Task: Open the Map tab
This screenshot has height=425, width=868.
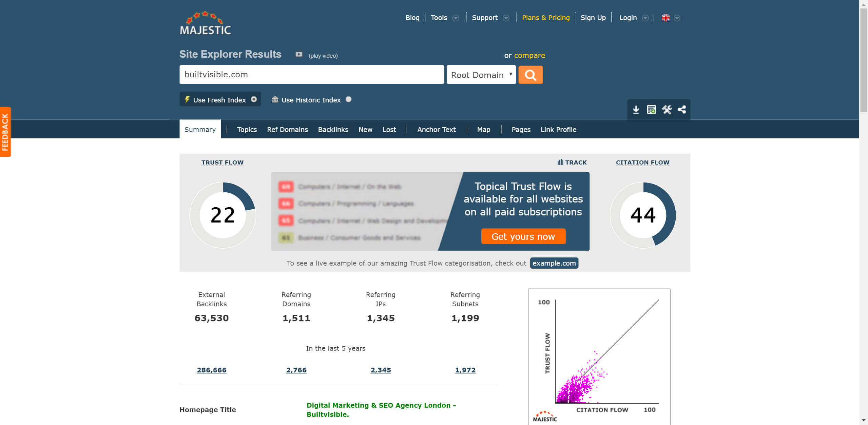Action: (484, 129)
